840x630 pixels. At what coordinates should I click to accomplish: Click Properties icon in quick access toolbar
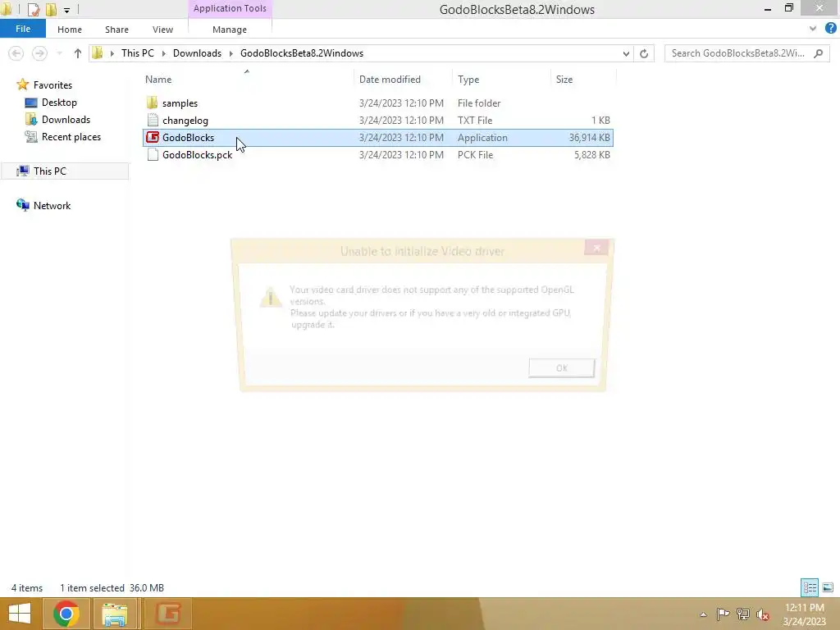tap(33, 9)
